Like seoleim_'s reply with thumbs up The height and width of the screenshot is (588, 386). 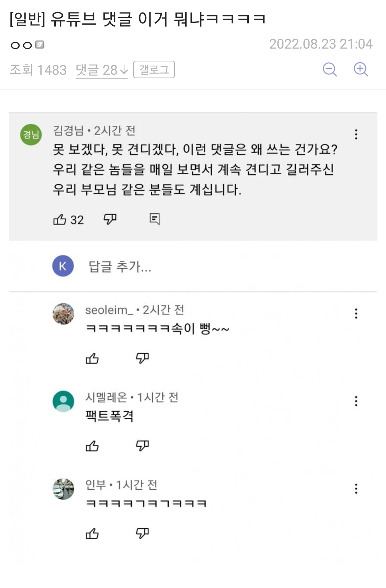92,358
